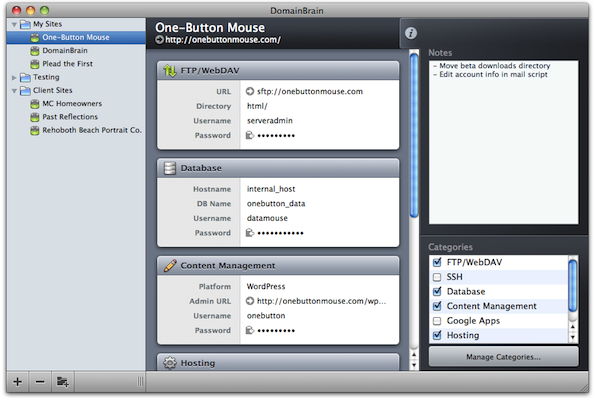The width and height of the screenshot is (595, 400).
Task: Click the Past Reflections site icon
Action: [35, 117]
